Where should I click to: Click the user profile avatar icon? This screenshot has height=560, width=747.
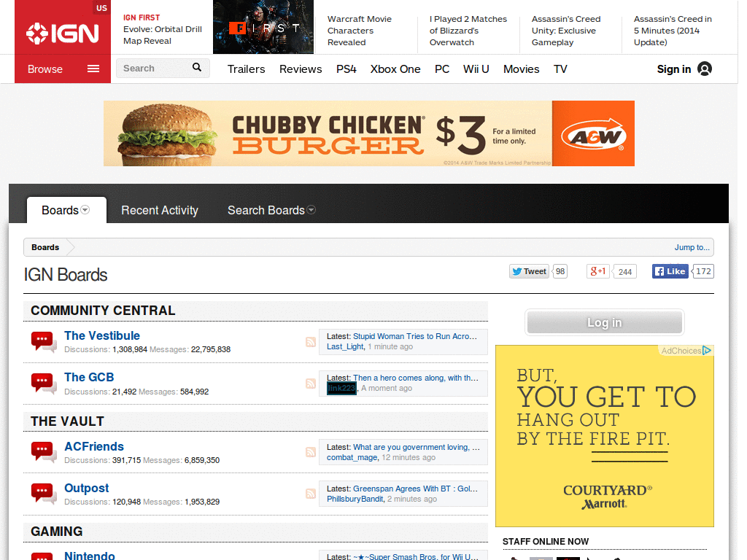(x=705, y=69)
